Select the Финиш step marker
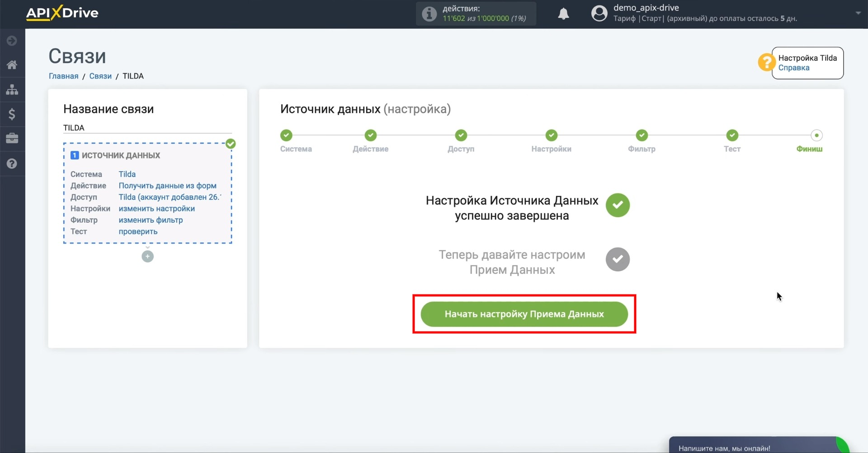868x453 pixels. click(x=816, y=135)
